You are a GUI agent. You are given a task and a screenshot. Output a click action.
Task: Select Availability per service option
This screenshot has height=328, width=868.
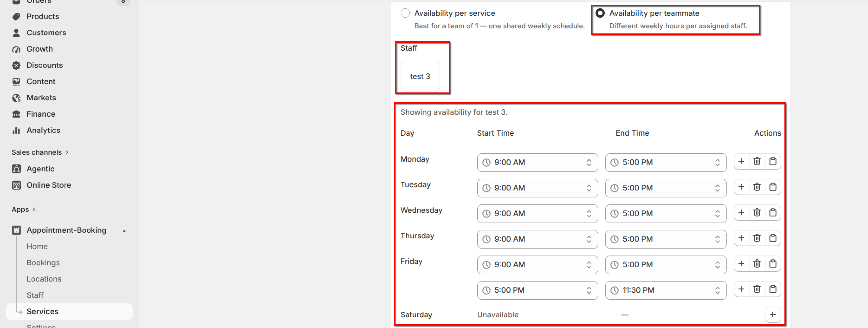(405, 13)
